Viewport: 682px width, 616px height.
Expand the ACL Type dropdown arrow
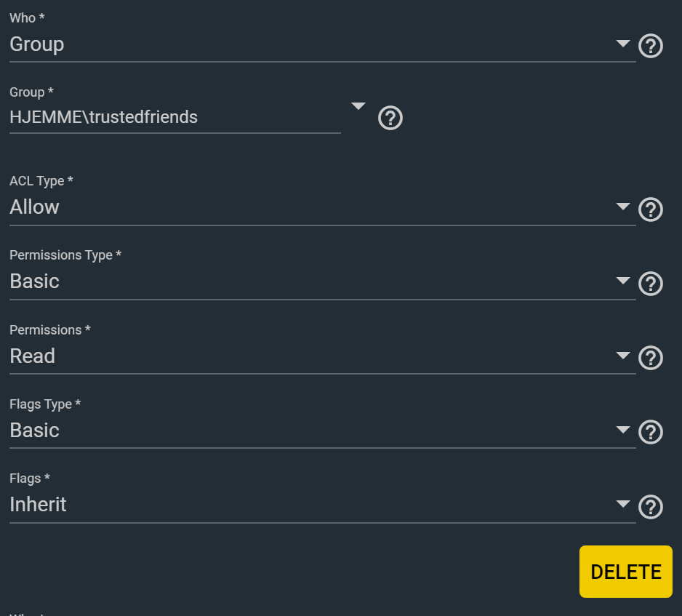click(x=622, y=207)
